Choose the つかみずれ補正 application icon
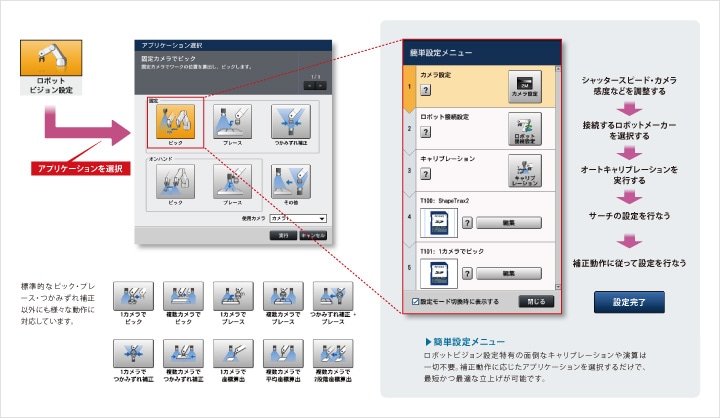This screenshot has height=418, width=720. (289, 123)
